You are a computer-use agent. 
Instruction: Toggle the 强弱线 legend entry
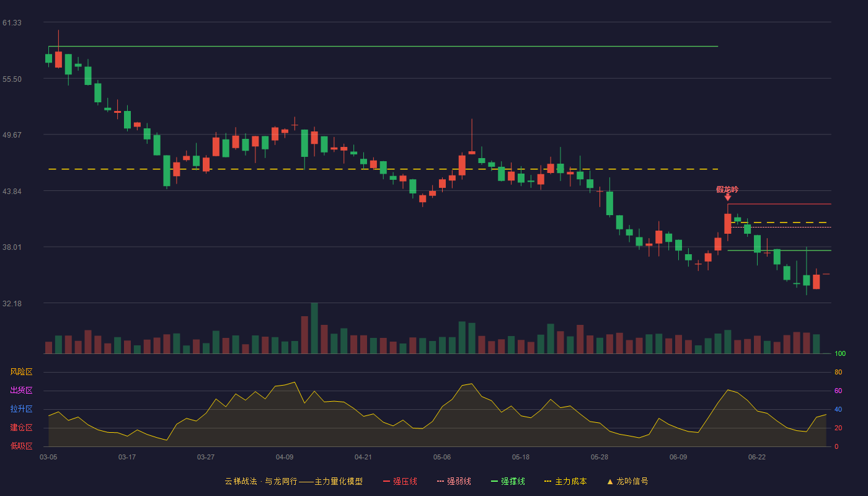(454, 481)
